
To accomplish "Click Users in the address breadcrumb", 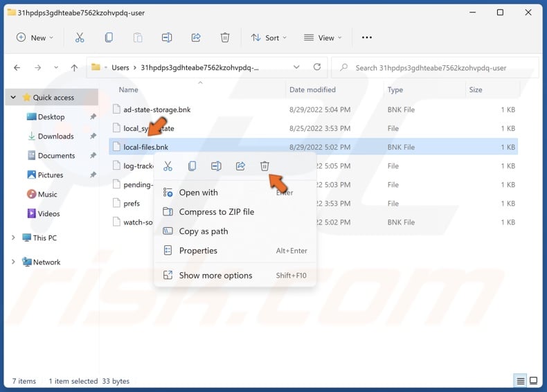I will (120, 68).
